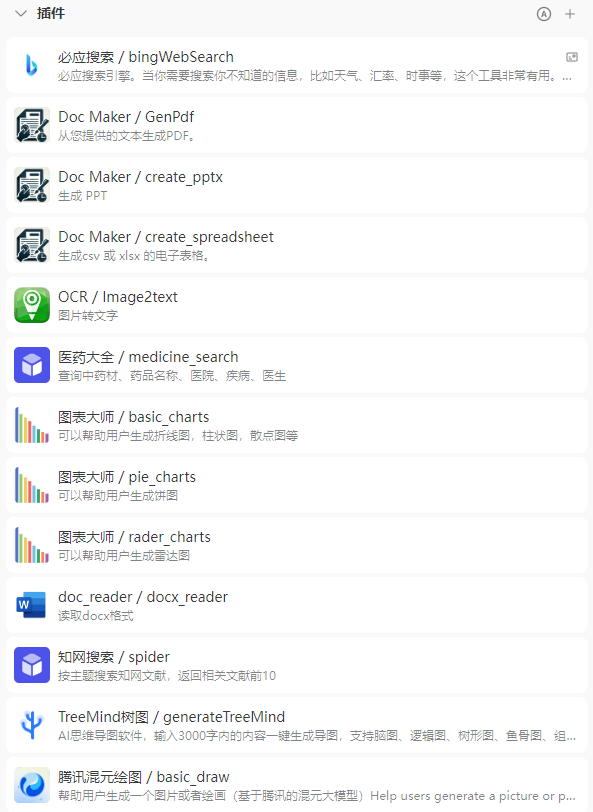593x812 pixels.
Task: Click the card icon on bingWebSearch row
Action: coord(572,57)
